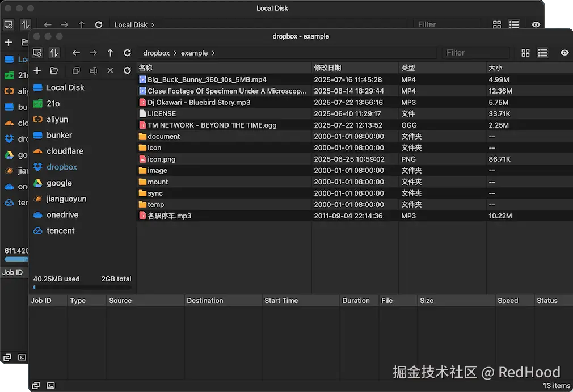Select dropbox in the storage sidebar
573x392 pixels.
[x=64, y=167]
